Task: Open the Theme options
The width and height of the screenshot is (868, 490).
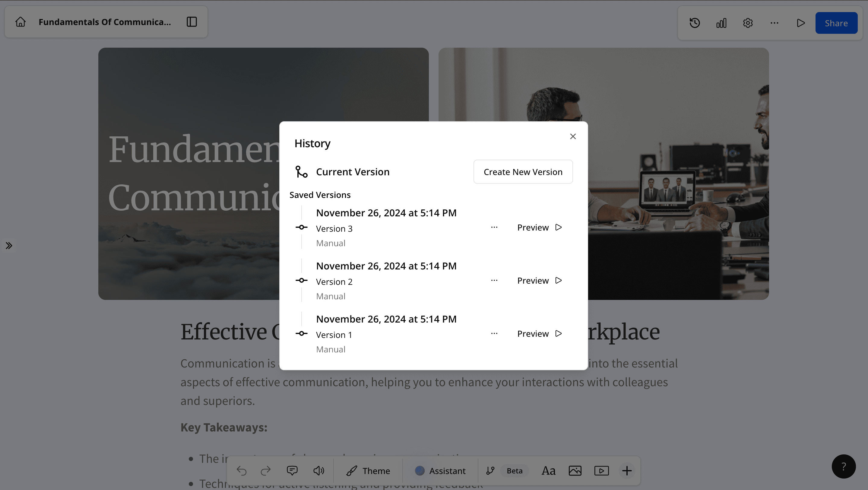Action: 368,471
